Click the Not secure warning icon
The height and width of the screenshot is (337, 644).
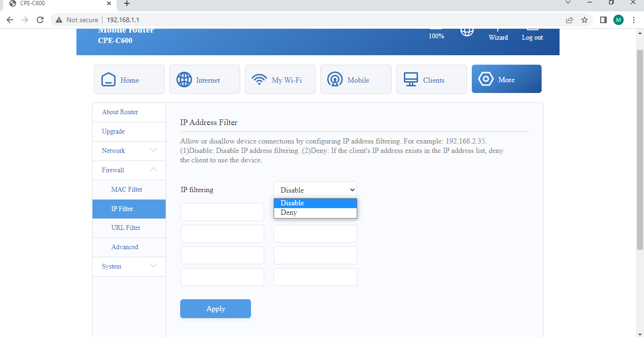pyautogui.click(x=59, y=20)
